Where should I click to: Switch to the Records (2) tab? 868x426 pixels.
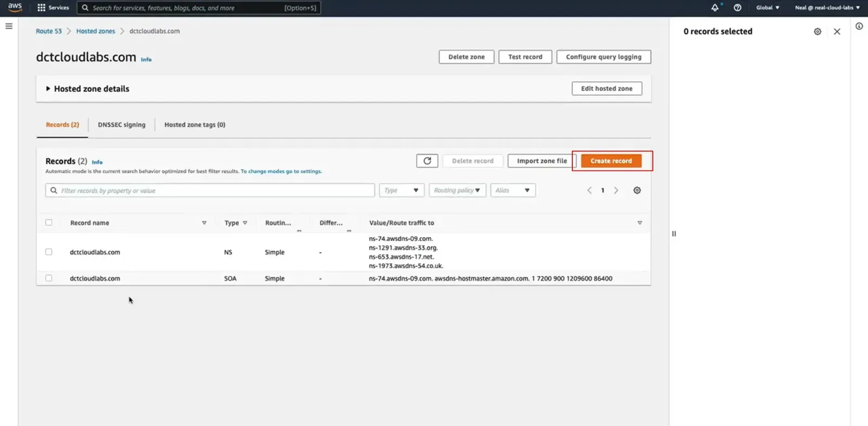coord(62,125)
